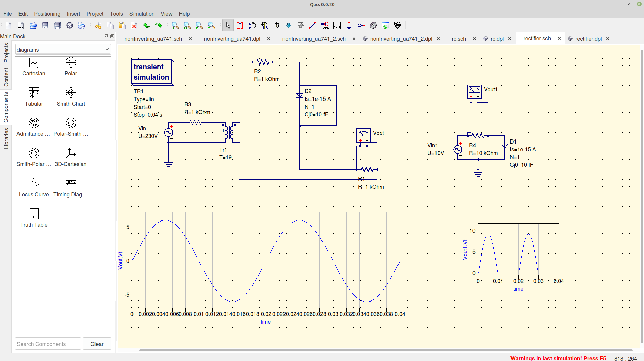Print the current schematic
644x361 pixels.
(x=82, y=25)
